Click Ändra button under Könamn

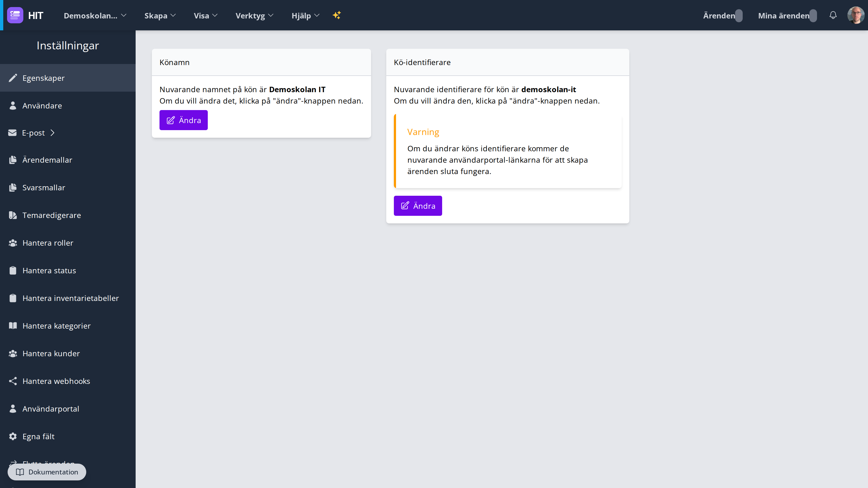click(x=183, y=120)
